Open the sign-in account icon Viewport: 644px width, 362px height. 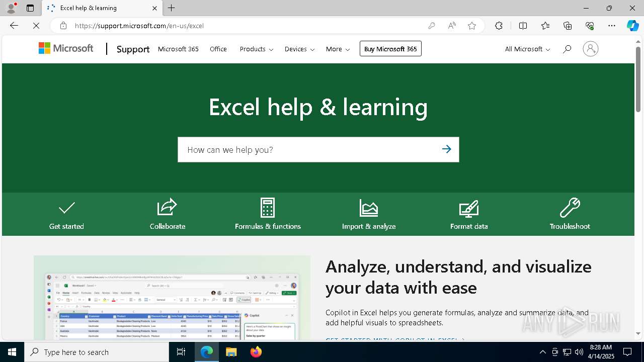[590, 49]
